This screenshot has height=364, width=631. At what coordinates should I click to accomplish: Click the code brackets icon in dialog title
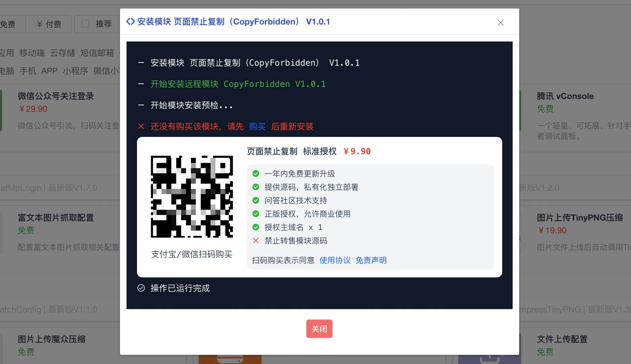tap(130, 22)
